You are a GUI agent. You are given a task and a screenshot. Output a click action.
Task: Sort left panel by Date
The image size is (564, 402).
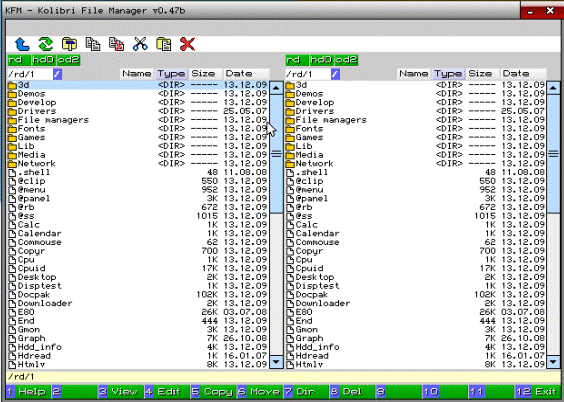246,74
